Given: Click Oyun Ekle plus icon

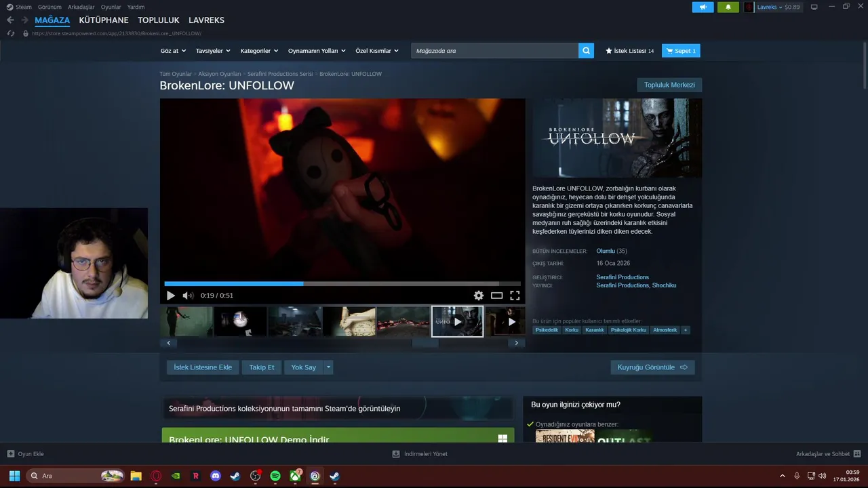Looking at the screenshot, I should coord(11,454).
